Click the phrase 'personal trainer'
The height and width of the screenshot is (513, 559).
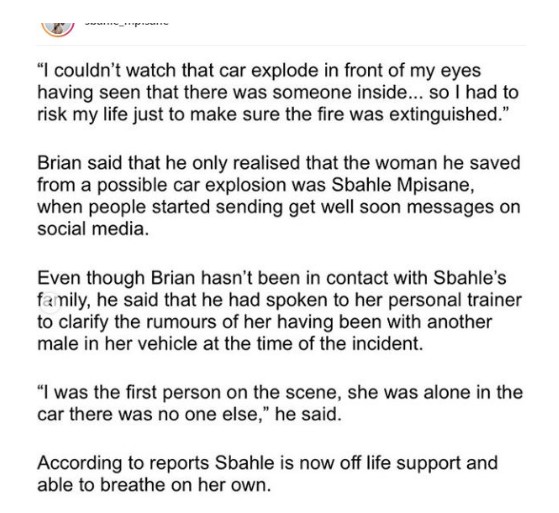coord(455,300)
